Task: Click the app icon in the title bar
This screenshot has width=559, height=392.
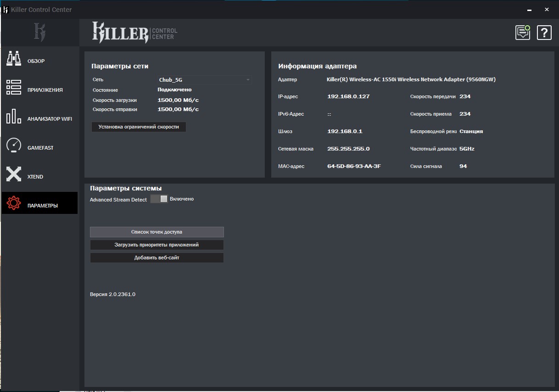Action: [6, 9]
